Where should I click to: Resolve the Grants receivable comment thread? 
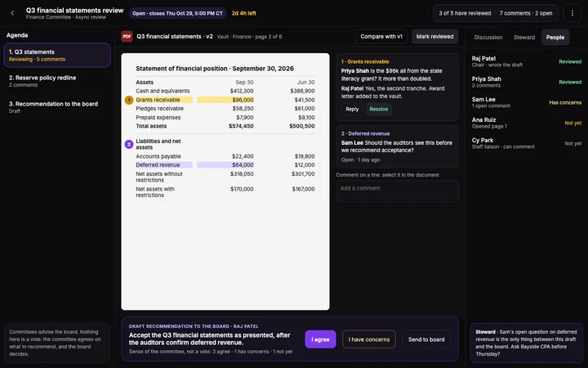tap(378, 110)
